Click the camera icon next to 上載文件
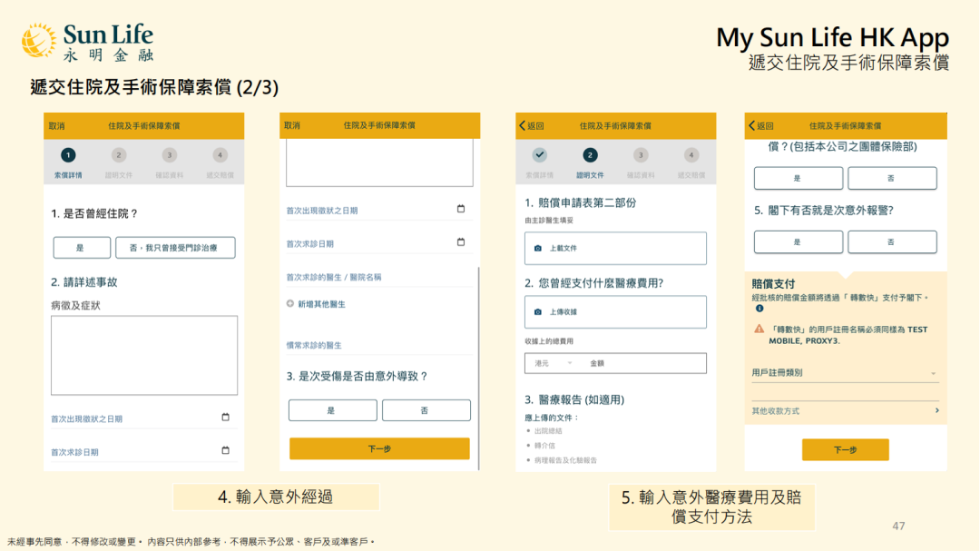 click(537, 249)
